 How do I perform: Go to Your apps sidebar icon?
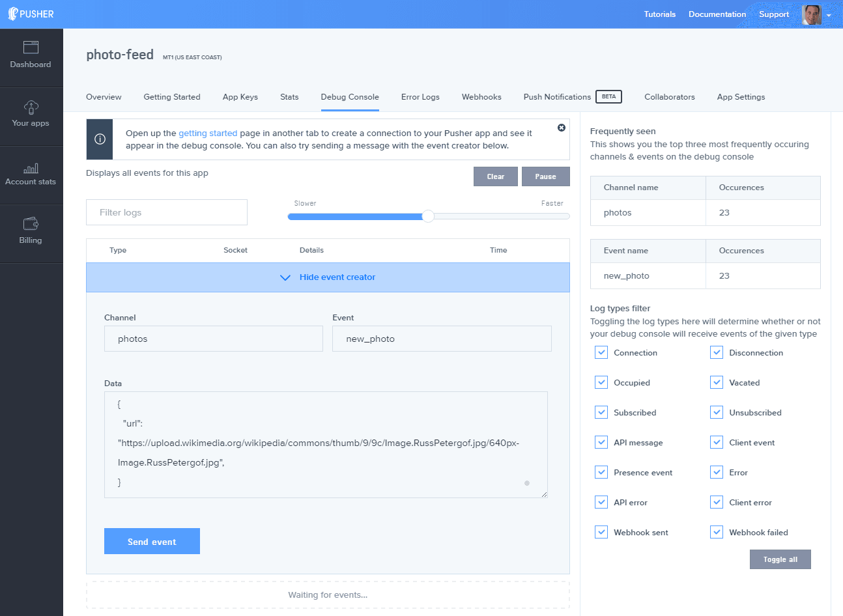coord(31,107)
